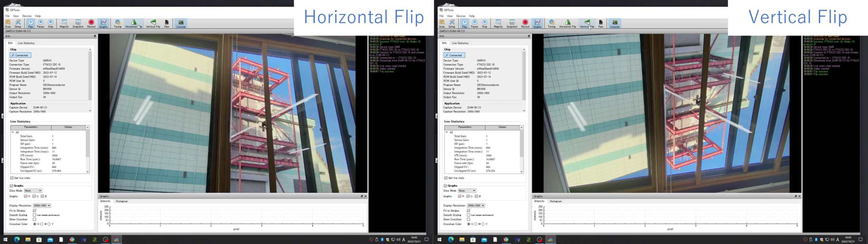The height and width of the screenshot is (244, 868).
Task: Enable Show Crosshair checkbox in right ISPTune window
Action: (x=468, y=219)
